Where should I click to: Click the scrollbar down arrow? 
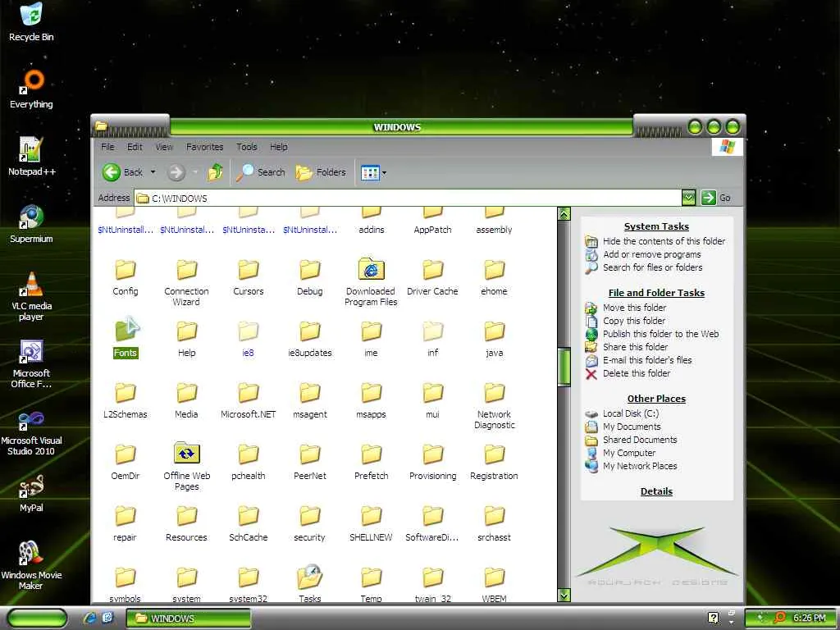pos(564,595)
